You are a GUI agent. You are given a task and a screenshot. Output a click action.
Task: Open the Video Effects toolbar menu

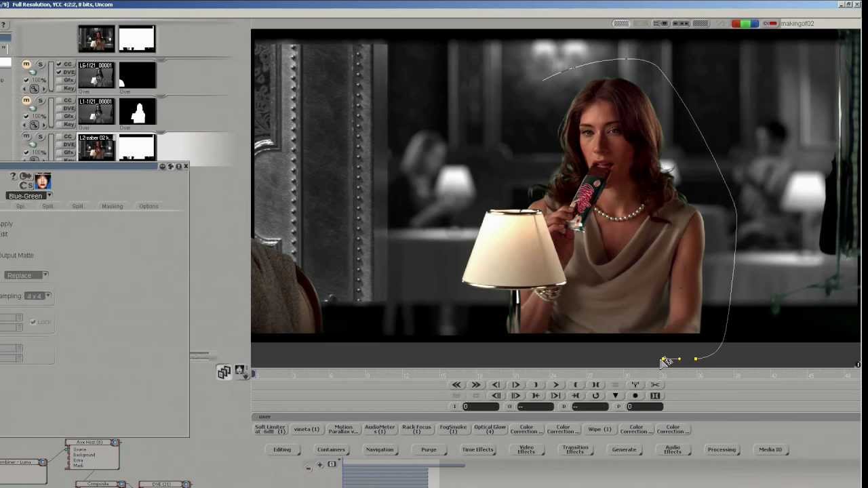coord(526,449)
